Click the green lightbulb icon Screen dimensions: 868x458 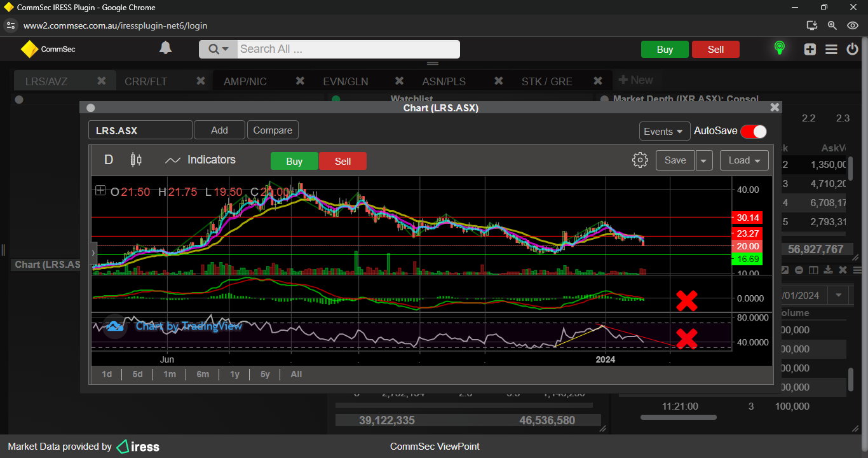[x=779, y=48]
